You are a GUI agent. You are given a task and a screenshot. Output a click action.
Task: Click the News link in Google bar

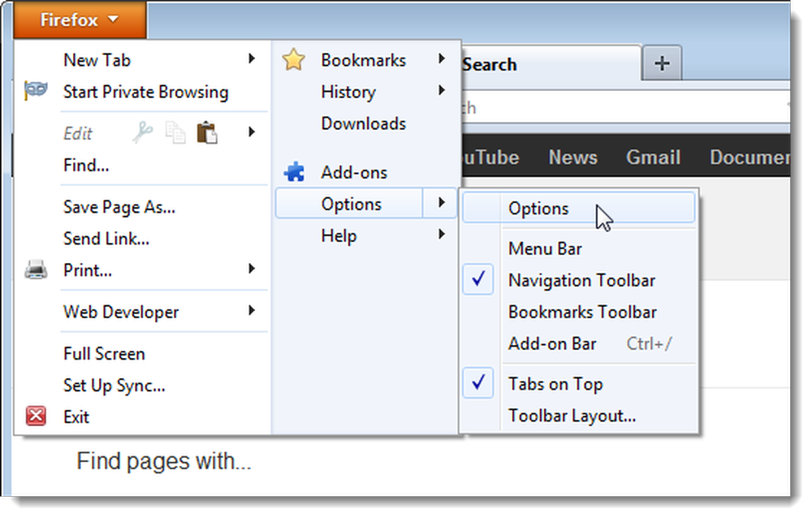[x=572, y=157]
